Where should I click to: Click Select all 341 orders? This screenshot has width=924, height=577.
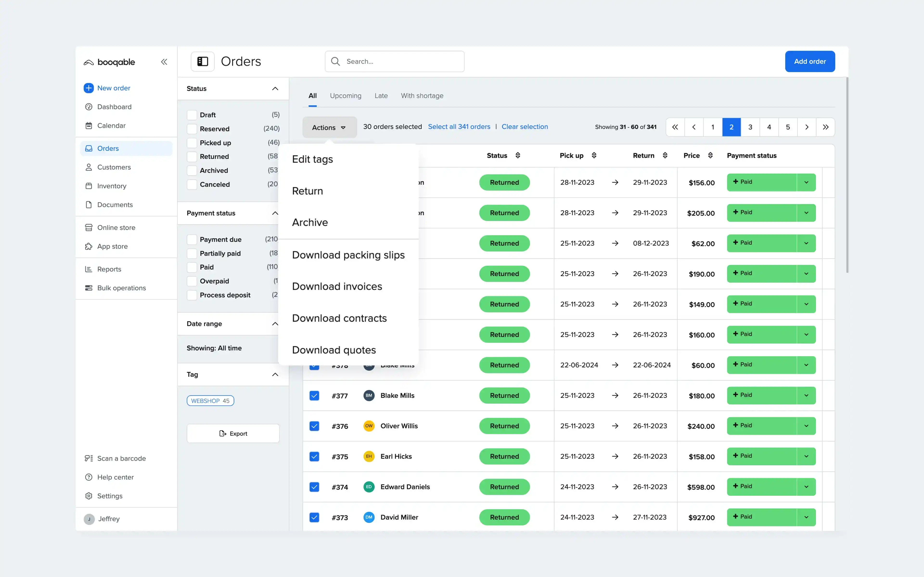tap(459, 127)
